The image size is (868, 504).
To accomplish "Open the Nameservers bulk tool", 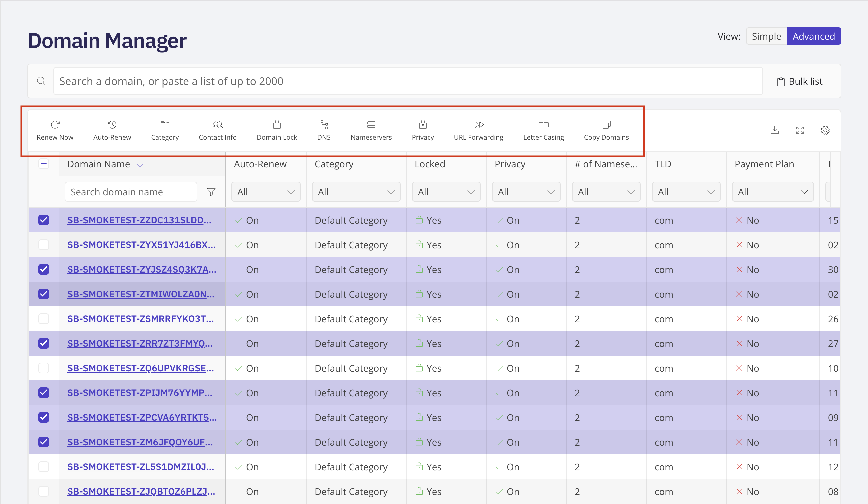I will (x=371, y=131).
